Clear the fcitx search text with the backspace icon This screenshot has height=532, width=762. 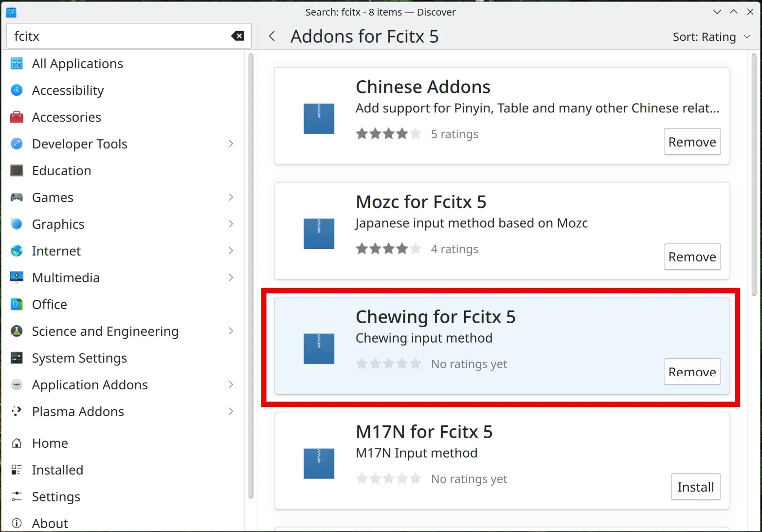[237, 36]
